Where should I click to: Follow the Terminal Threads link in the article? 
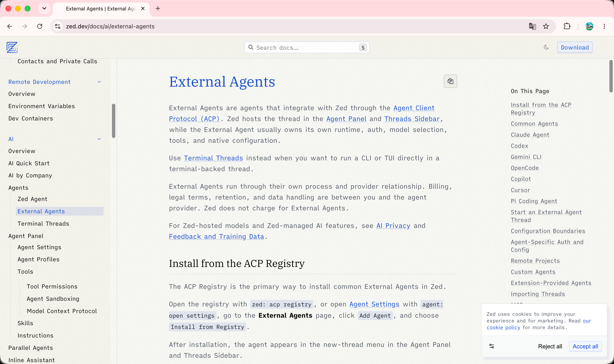(213, 158)
